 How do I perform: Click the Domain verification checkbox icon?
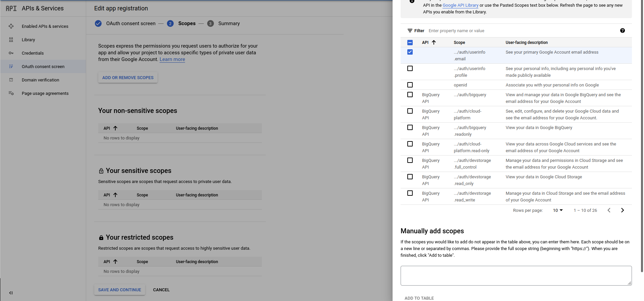tap(11, 80)
